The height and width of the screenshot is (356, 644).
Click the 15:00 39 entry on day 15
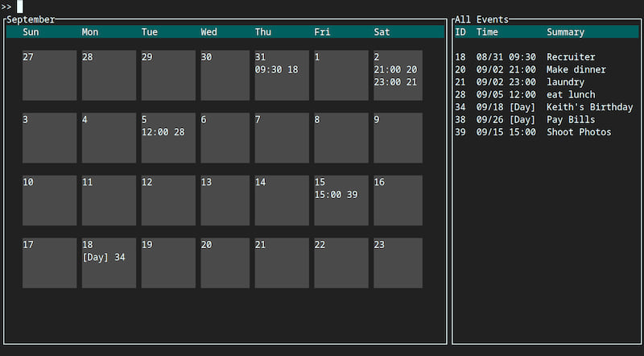[336, 194]
